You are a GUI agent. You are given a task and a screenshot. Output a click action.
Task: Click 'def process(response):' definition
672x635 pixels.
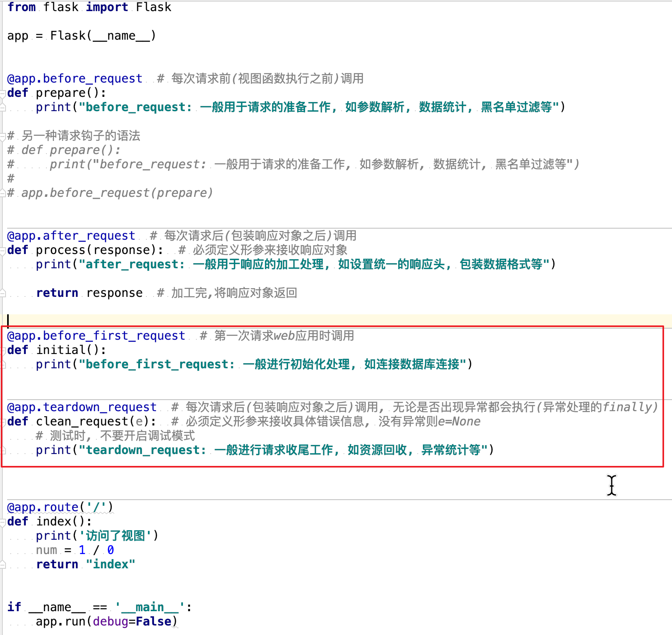tap(85, 250)
